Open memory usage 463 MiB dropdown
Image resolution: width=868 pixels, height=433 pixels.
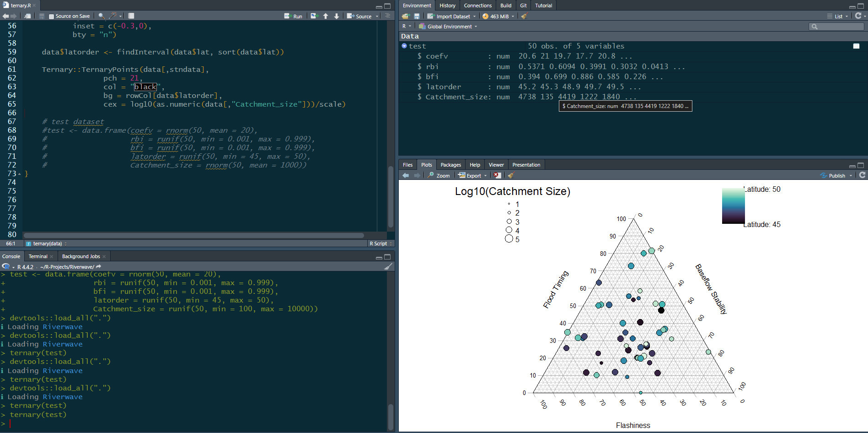[x=498, y=16]
